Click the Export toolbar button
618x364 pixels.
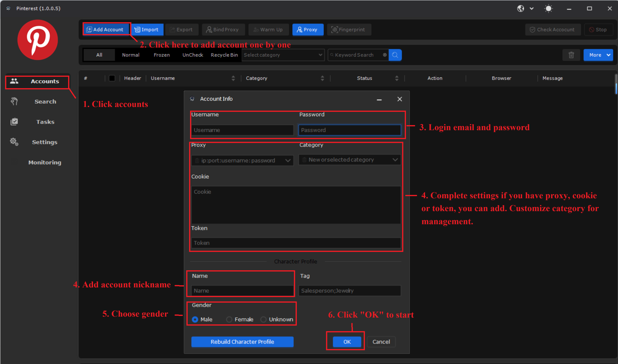click(x=182, y=29)
